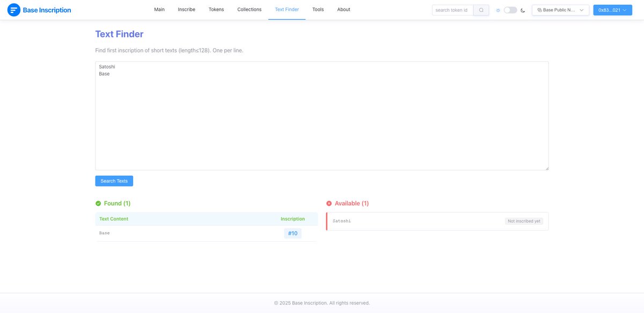The height and width of the screenshot is (313, 644).
Task: Click the red Available cross icon
Action: [329, 204]
